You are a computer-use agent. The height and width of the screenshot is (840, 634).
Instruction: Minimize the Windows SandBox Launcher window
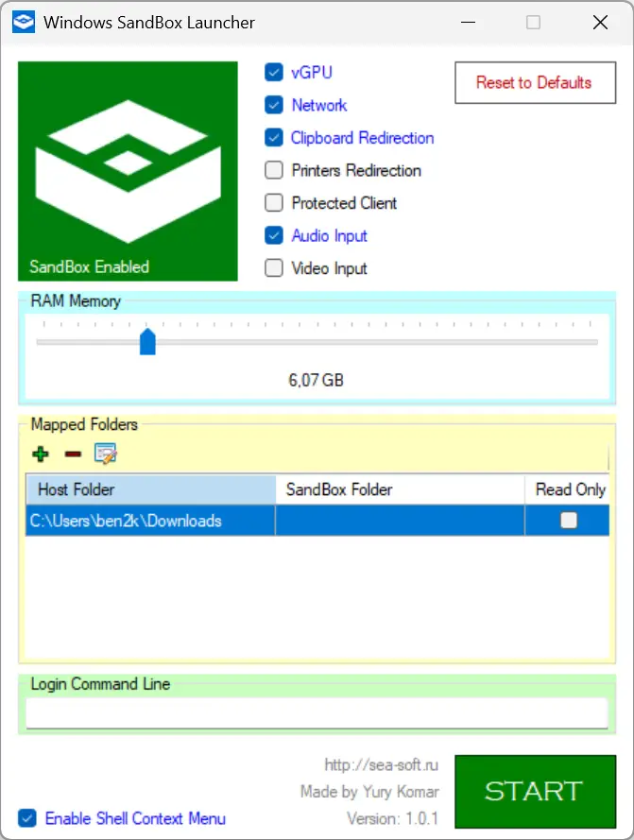[x=468, y=22]
